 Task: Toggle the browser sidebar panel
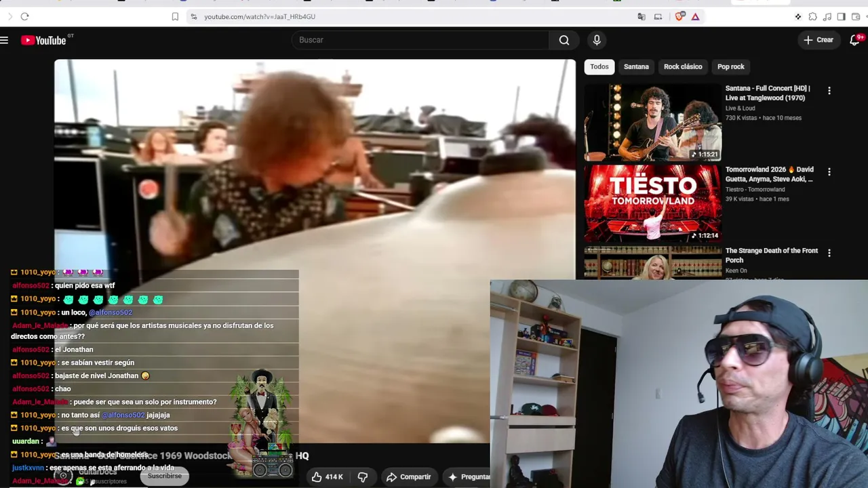click(x=841, y=16)
